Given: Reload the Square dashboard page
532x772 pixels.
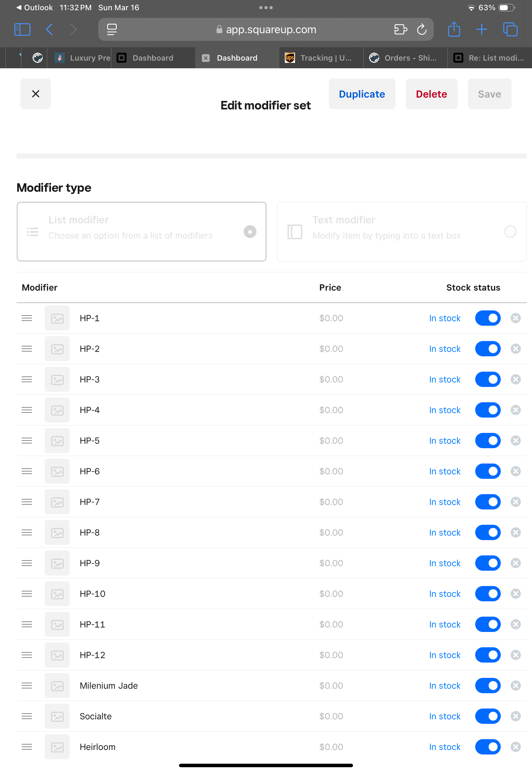Looking at the screenshot, I should point(422,29).
